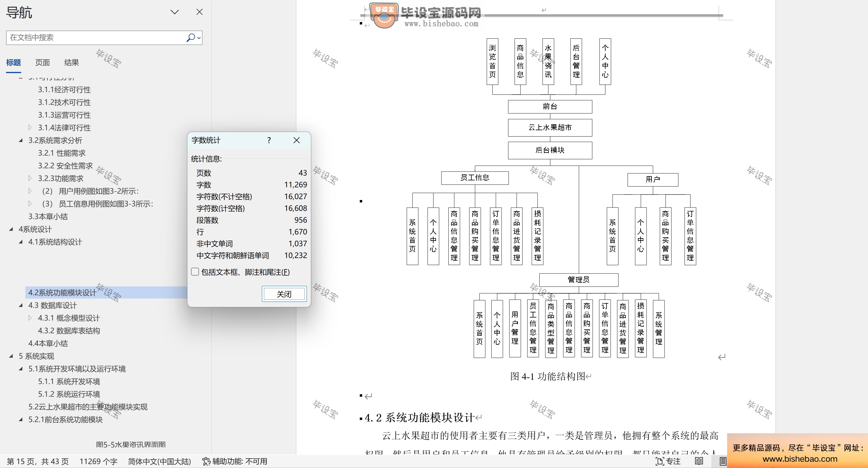Viewport: 868px width, 468px height.
Task: Switch to the 页面 tab
Action: pyautogui.click(x=42, y=63)
